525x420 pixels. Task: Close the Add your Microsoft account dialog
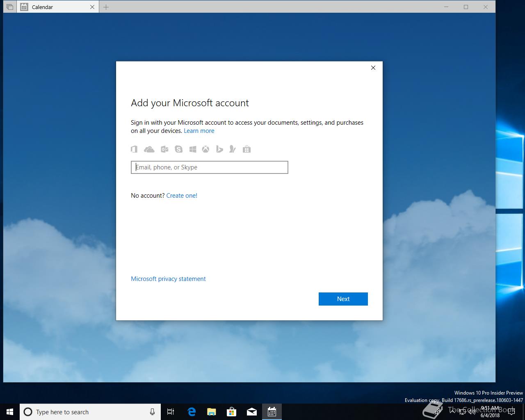[x=373, y=68]
